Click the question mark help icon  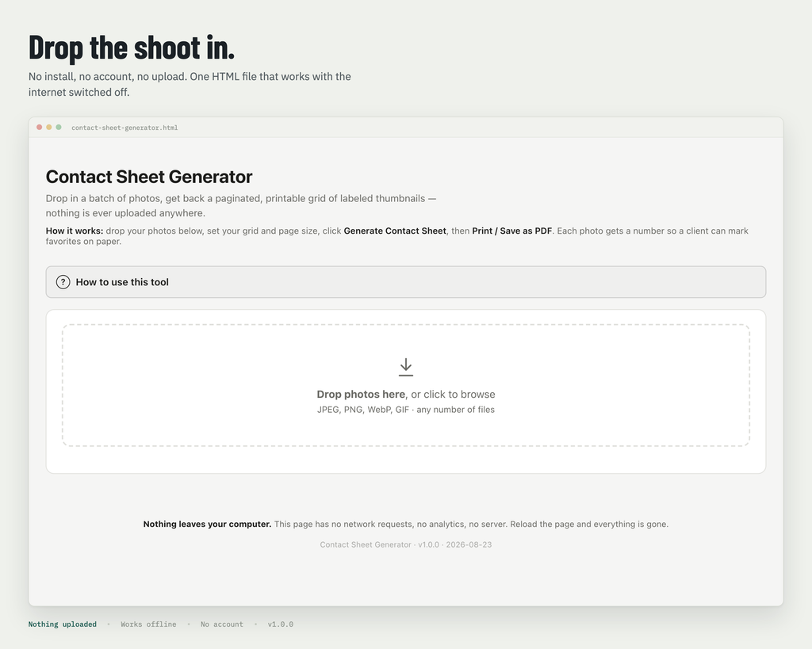63,282
